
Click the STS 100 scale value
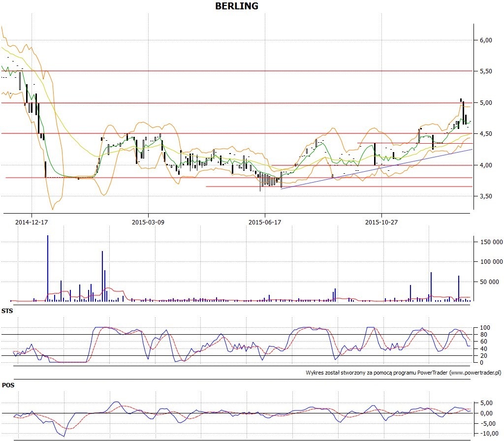[x=485, y=328]
